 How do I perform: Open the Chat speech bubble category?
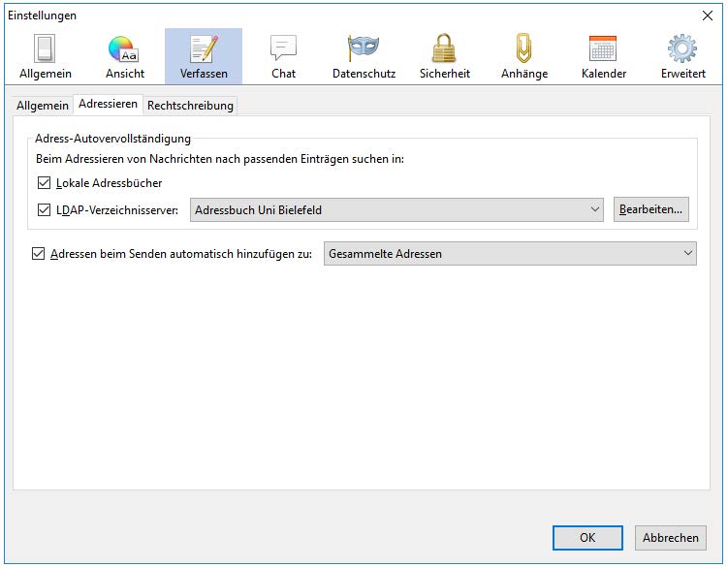coord(283,48)
